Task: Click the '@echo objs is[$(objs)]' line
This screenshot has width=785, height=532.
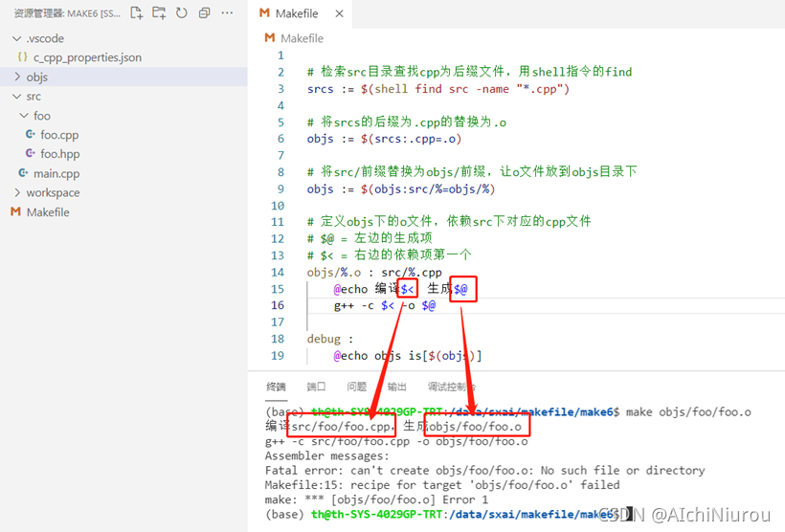Action: pos(408,356)
